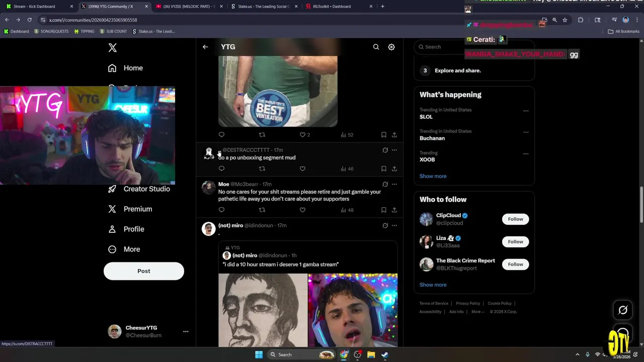The width and height of the screenshot is (644, 362).
Task: Open Grok on (not) miro post
Action: click(385, 225)
